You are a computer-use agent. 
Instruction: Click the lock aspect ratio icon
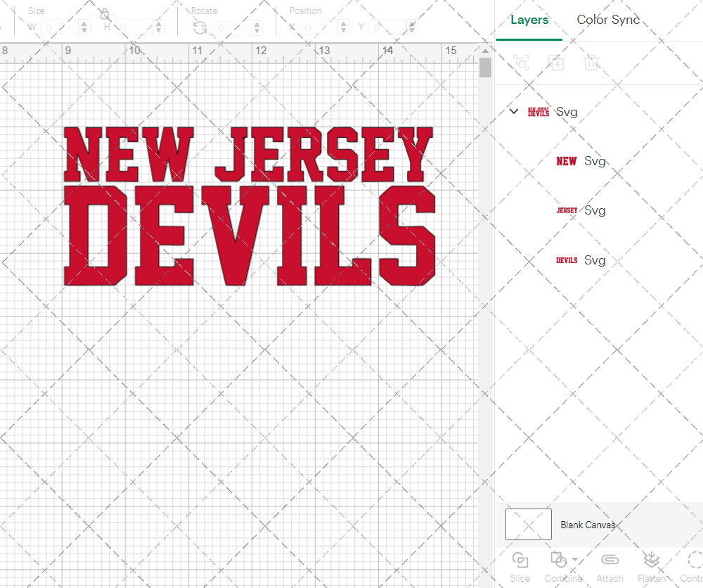coord(105,14)
